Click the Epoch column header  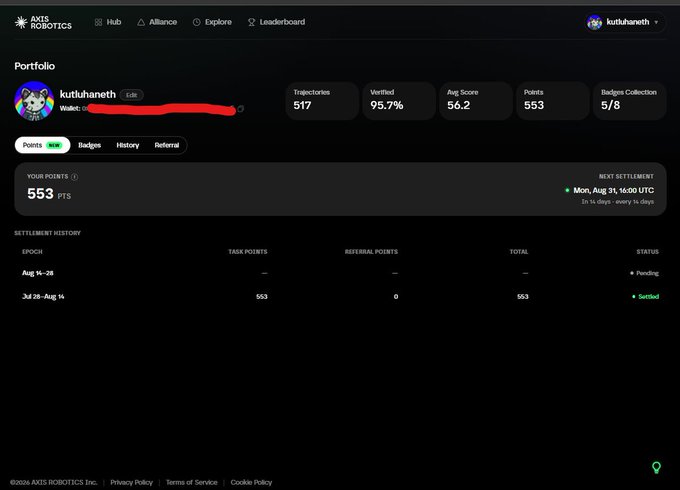coord(33,252)
